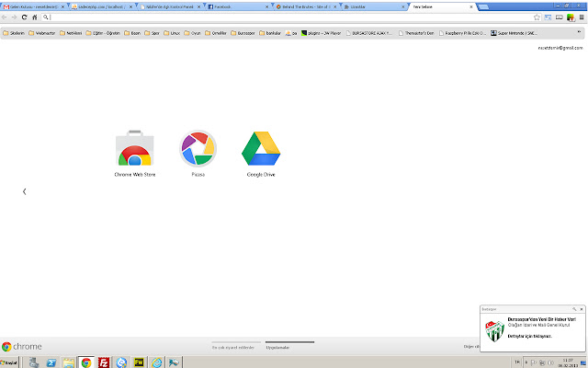Open a new tab button
Viewport: 588px width, 368px height.
tap(484, 6)
